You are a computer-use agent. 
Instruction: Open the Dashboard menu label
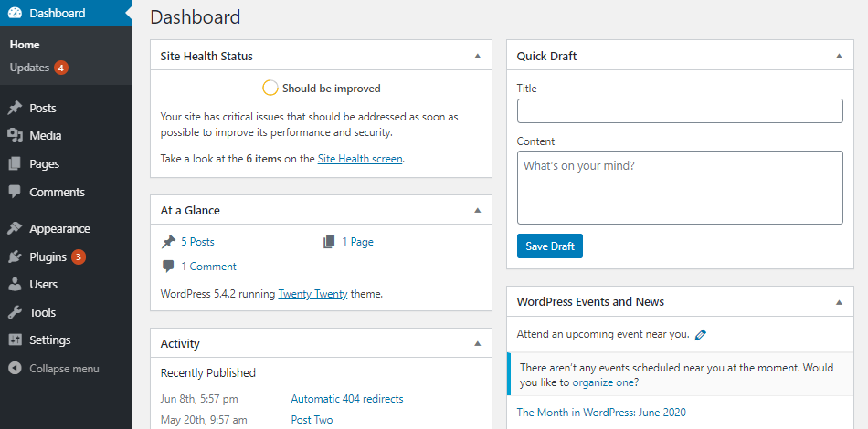(x=58, y=14)
